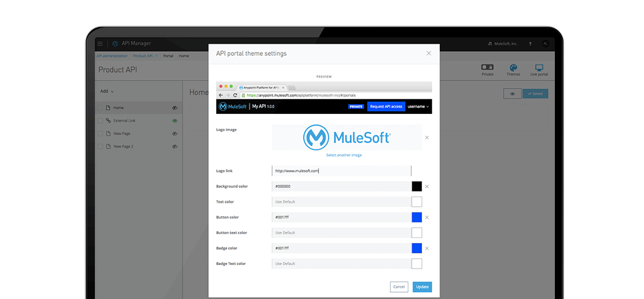Click the Cancel button
This screenshot has width=644, height=299.
399,287
